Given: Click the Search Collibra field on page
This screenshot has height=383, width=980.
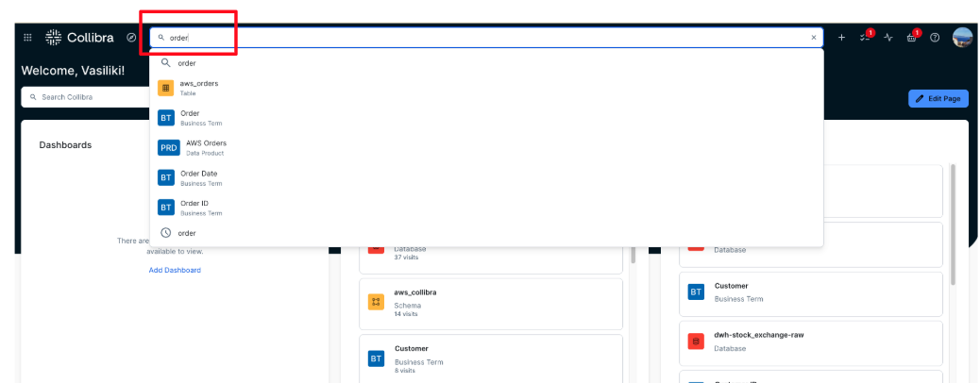Looking at the screenshot, I should click(x=86, y=97).
